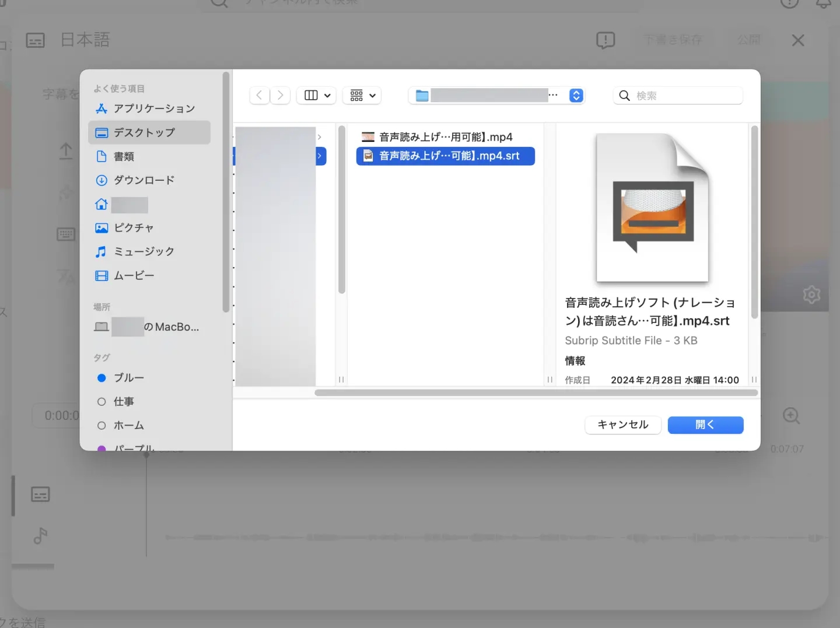This screenshot has width=840, height=628.
Task: Open the ダウンロード folder in the sidebar
Action: (144, 180)
